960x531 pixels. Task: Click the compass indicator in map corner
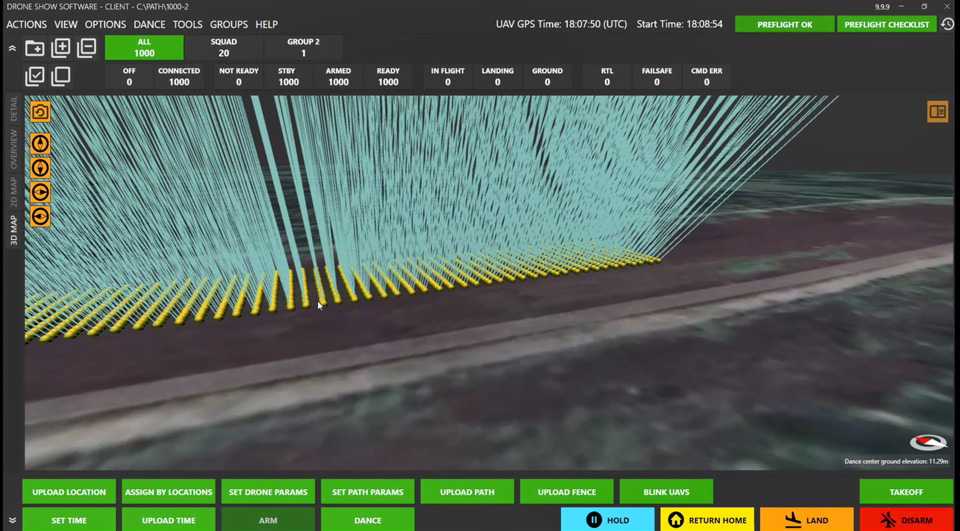[927, 443]
